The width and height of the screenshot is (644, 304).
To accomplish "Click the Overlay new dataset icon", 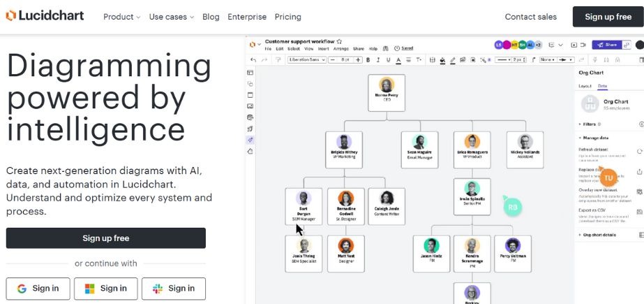I will [x=640, y=191].
